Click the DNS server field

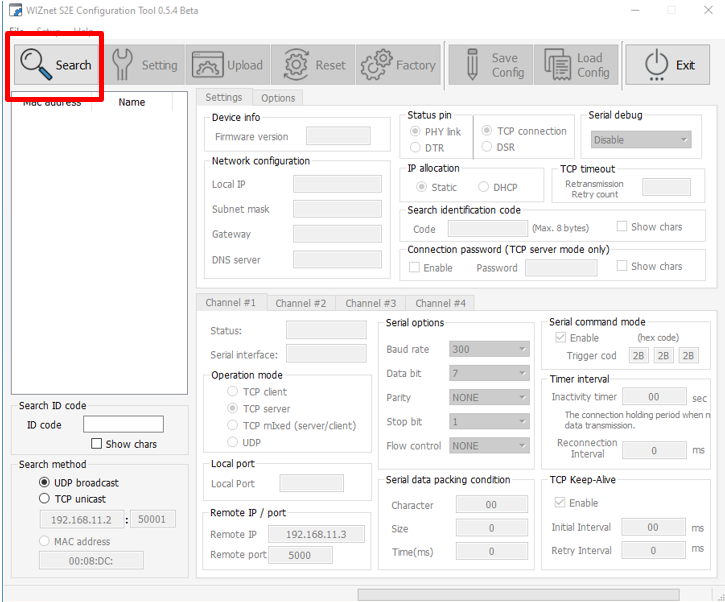click(x=338, y=259)
